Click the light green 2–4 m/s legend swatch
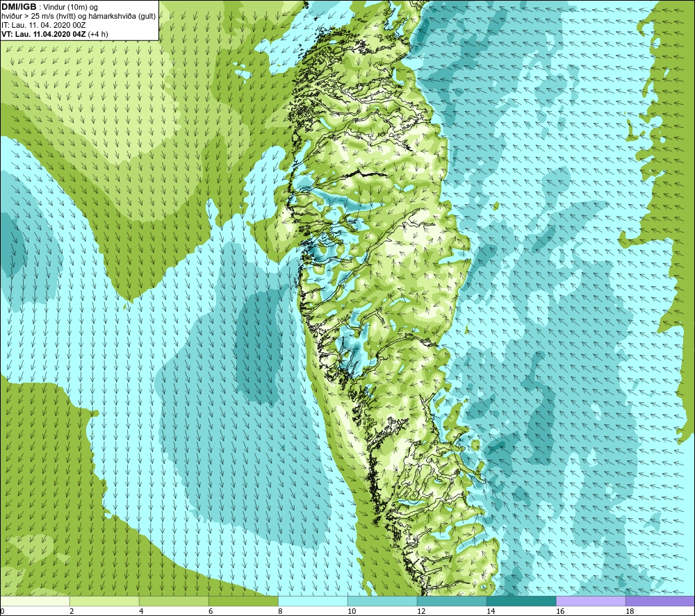695x616 pixels. [x=105, y=601]
